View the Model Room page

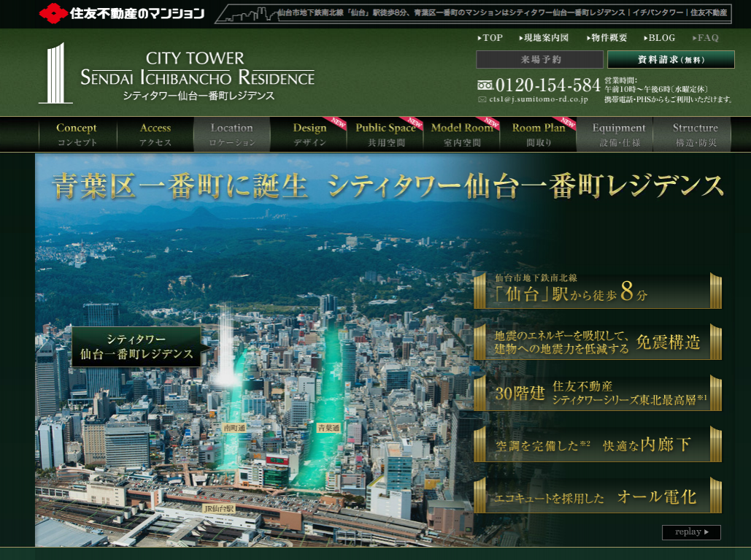click(463, 134)
